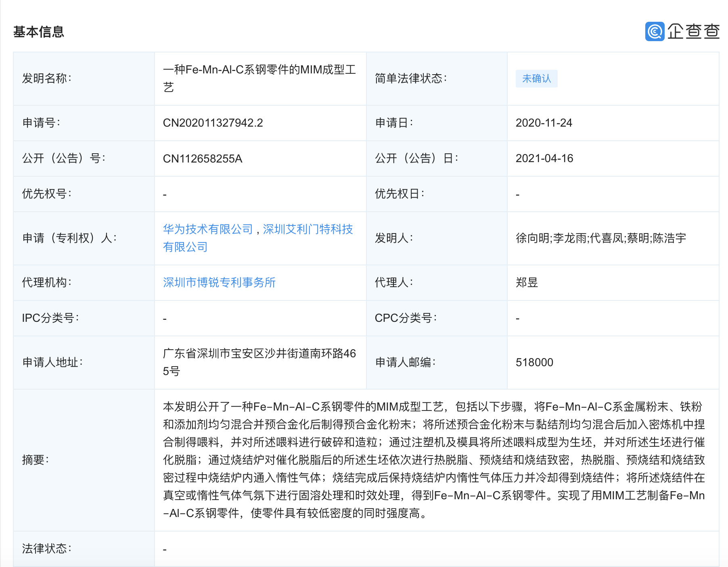Image resolution: width=728 pixels, height=567 pixels.
Task: Click the 代理人 label cell
Action: [437, 283]
